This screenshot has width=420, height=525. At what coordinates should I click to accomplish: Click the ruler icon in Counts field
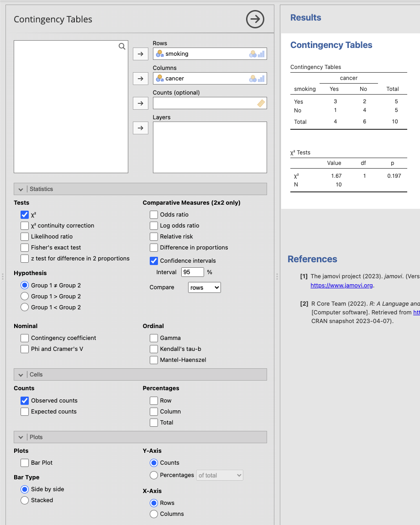[x=261, y=103]
